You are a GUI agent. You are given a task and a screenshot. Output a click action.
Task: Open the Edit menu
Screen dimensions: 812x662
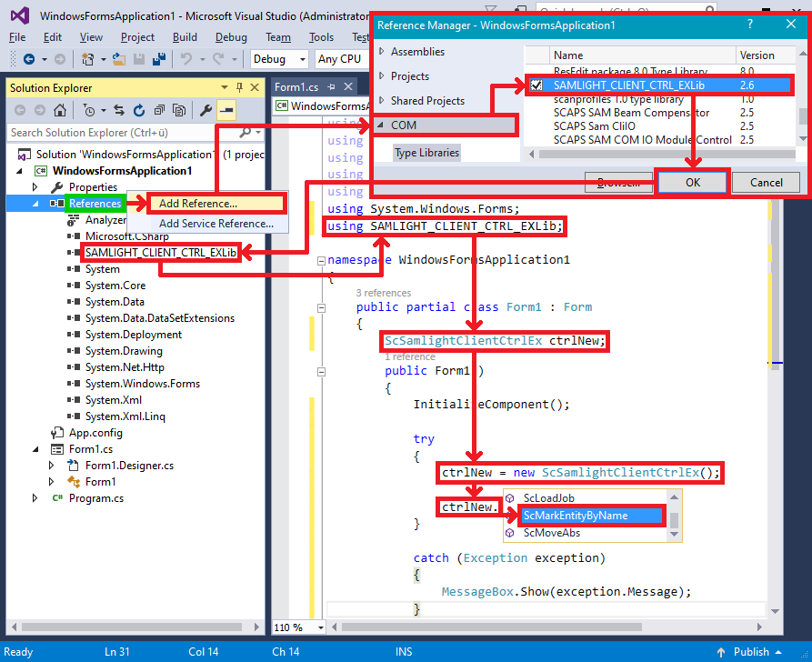pyautogui.click(x=53, y=37)
